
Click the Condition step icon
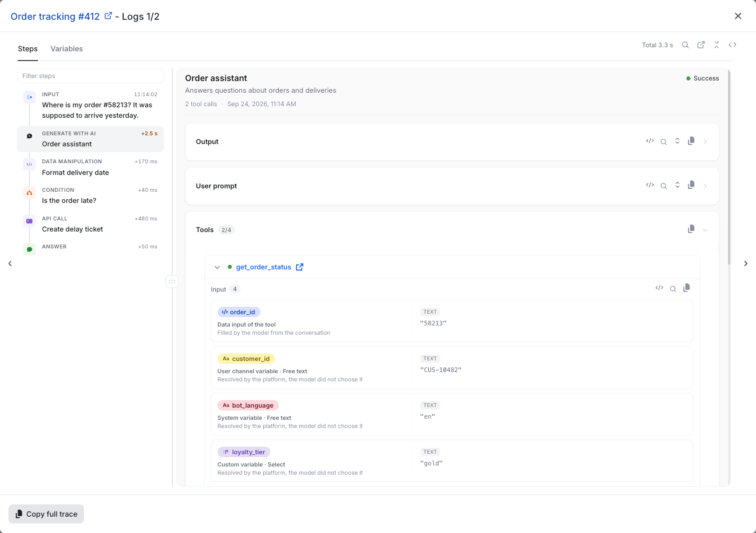coord(29,192)
